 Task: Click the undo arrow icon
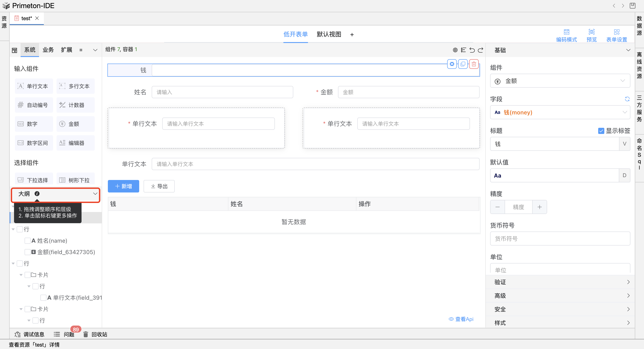[472, 50]
